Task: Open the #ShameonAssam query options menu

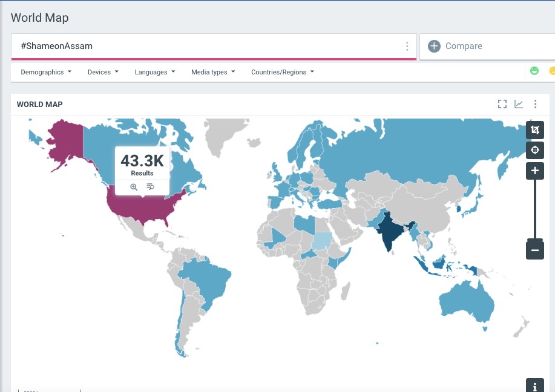Action: [x=407, y=46]
